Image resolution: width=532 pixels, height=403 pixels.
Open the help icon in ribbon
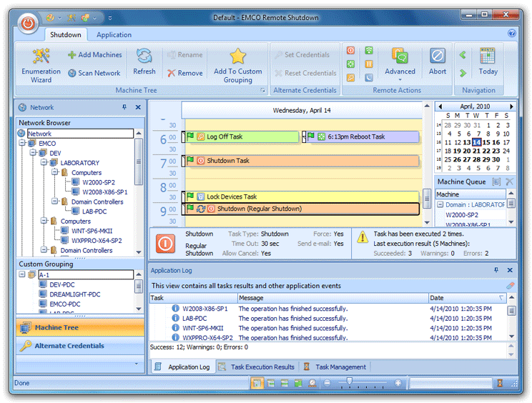[512, 34]
